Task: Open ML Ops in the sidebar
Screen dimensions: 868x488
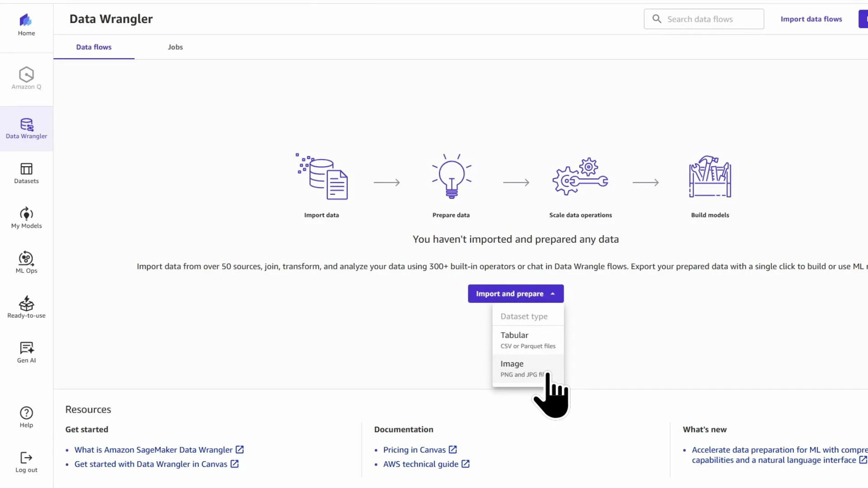Action: click(26, 262)
